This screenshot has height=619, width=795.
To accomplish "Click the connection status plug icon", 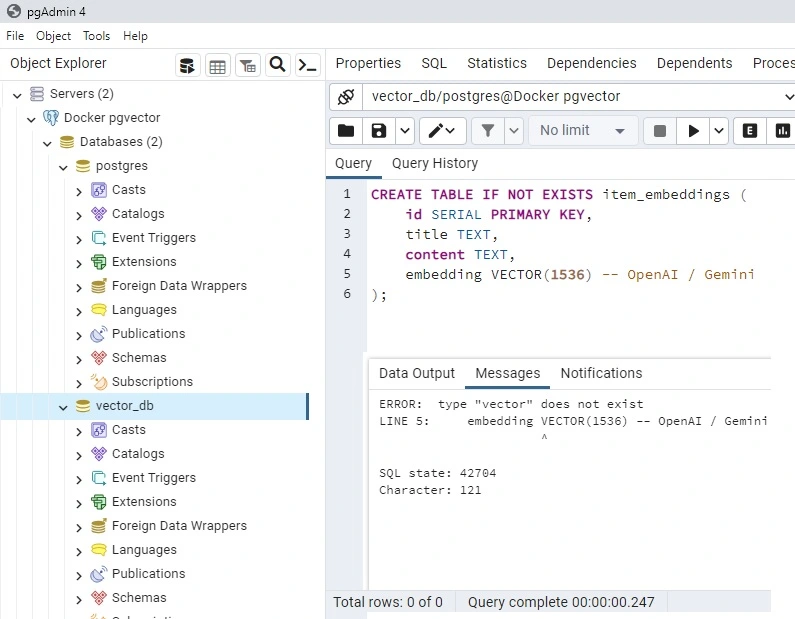I will [x=346, y=96].
